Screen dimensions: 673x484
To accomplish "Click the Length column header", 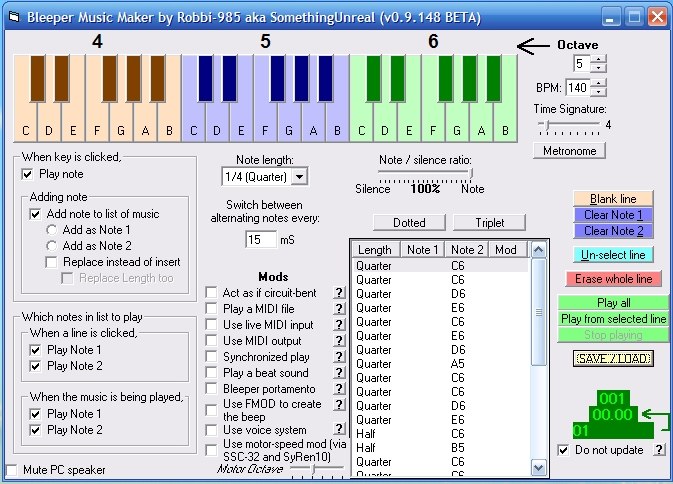I will (375, 250).
